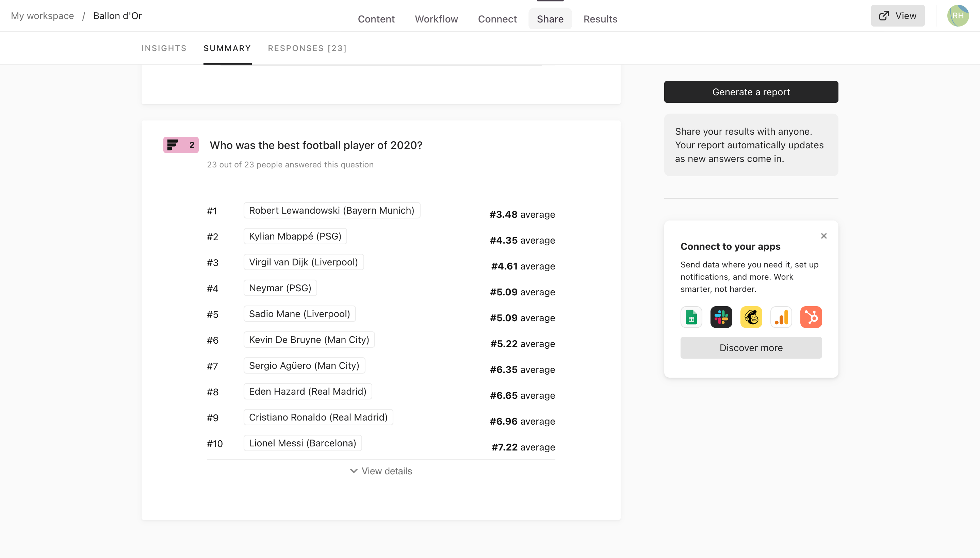Click Neymar (PSG) entry
Viewport: 980px width, 558px height.
tap(280, 288)
